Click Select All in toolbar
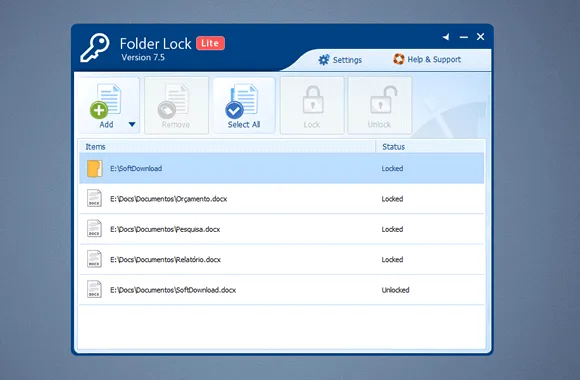 coord(244,105)
